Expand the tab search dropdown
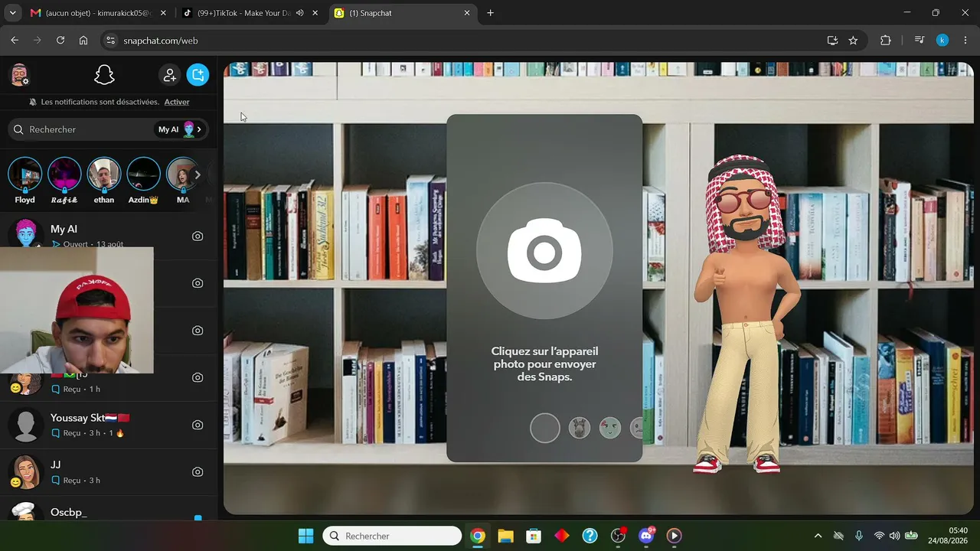980x551 pixels. pos(12,13)
